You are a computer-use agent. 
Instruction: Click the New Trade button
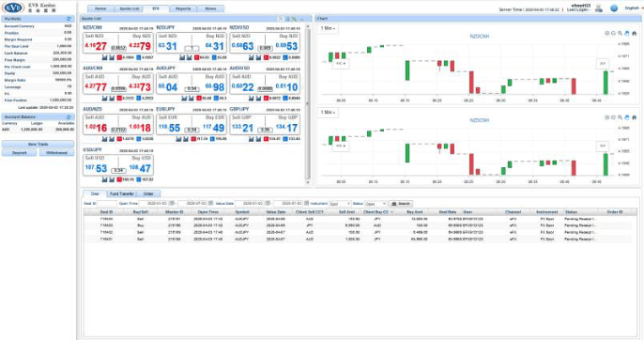click(x=38, y=145)
